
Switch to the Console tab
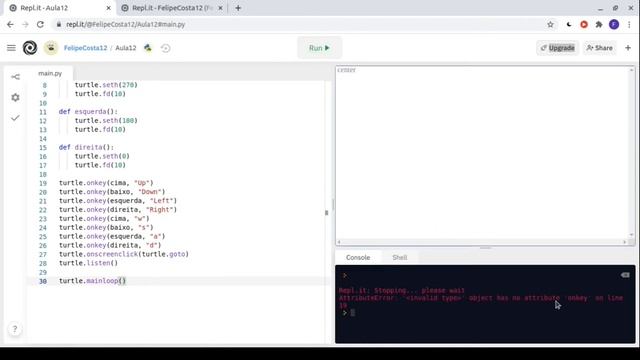click(358, 258)
